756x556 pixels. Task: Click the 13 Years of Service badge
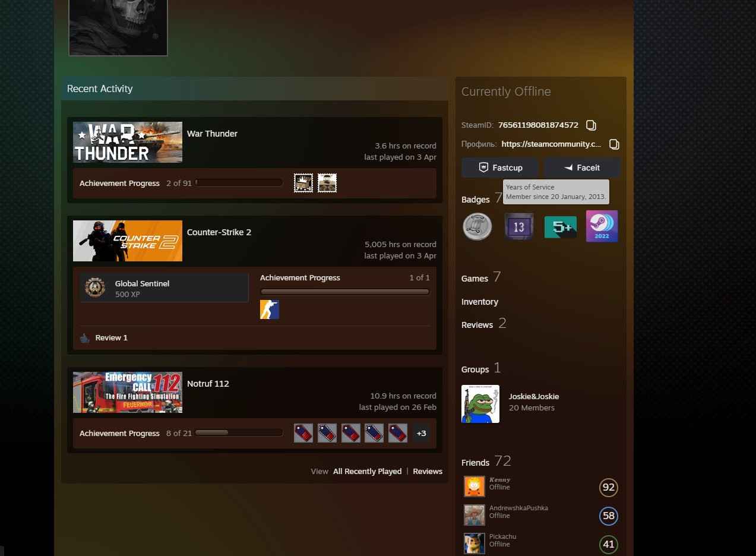click(x=518, y=226)
